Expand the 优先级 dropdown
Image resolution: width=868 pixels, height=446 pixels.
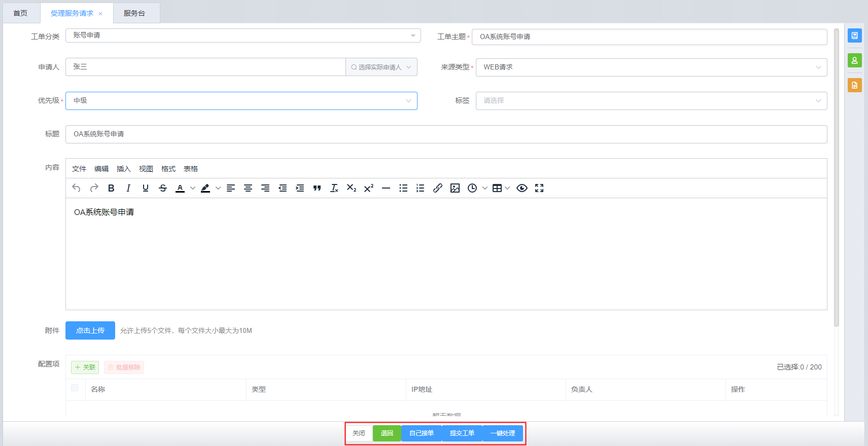(241, 101)
